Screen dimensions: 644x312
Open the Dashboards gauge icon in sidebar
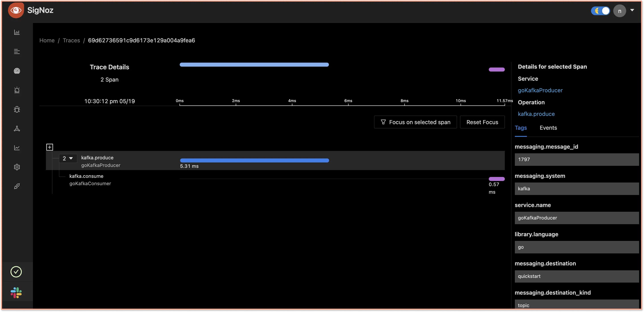coord(17,71)
